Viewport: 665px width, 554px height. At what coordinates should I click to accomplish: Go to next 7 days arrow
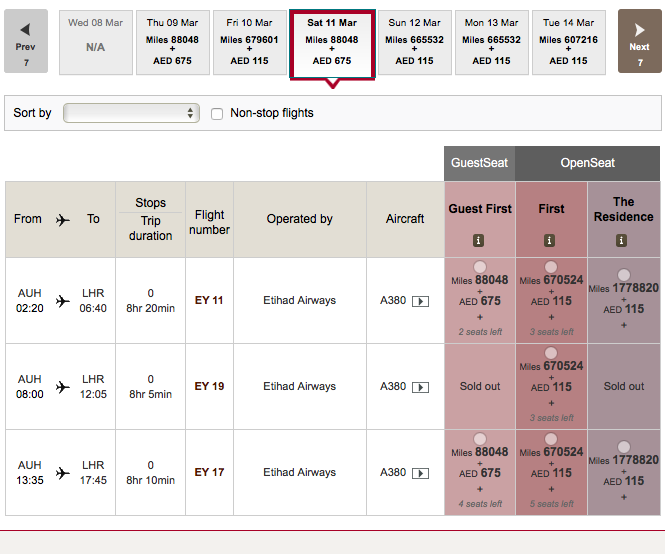tap(639, 41)
